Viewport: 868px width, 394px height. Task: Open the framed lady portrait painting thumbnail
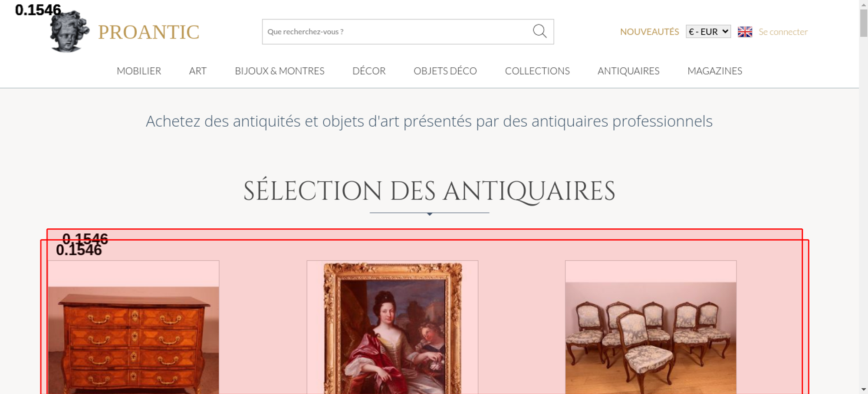(392, 327)
